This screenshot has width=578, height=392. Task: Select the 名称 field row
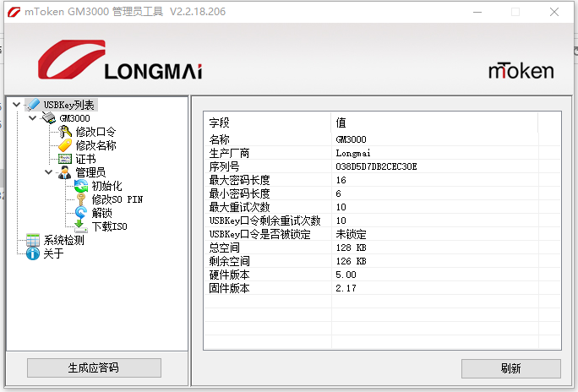point(382,139)
